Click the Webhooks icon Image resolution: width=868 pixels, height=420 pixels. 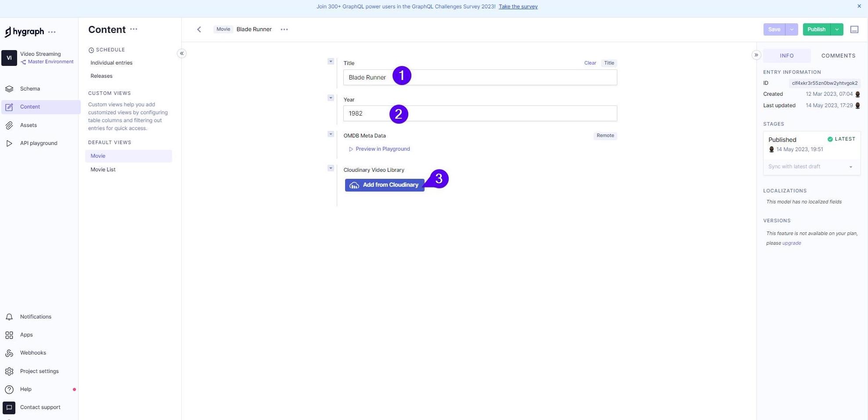point(9,353)
